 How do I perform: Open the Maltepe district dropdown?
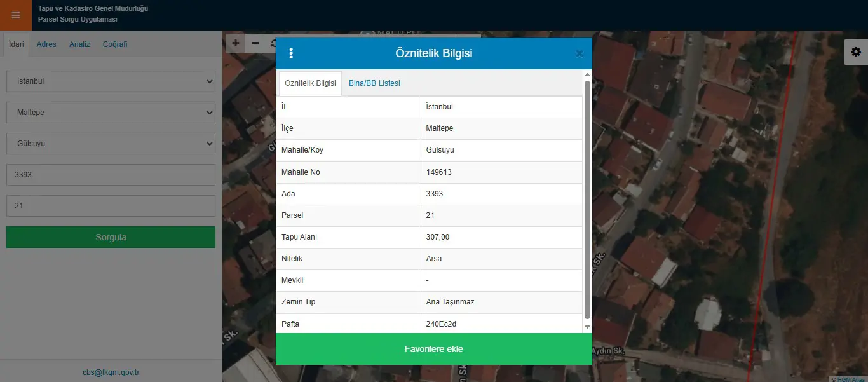(111, 113)
